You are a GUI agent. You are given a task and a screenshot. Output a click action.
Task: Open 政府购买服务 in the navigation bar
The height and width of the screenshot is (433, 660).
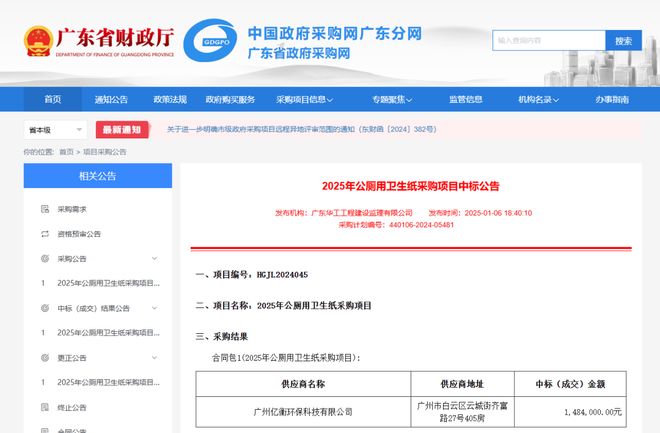[230, 100]
